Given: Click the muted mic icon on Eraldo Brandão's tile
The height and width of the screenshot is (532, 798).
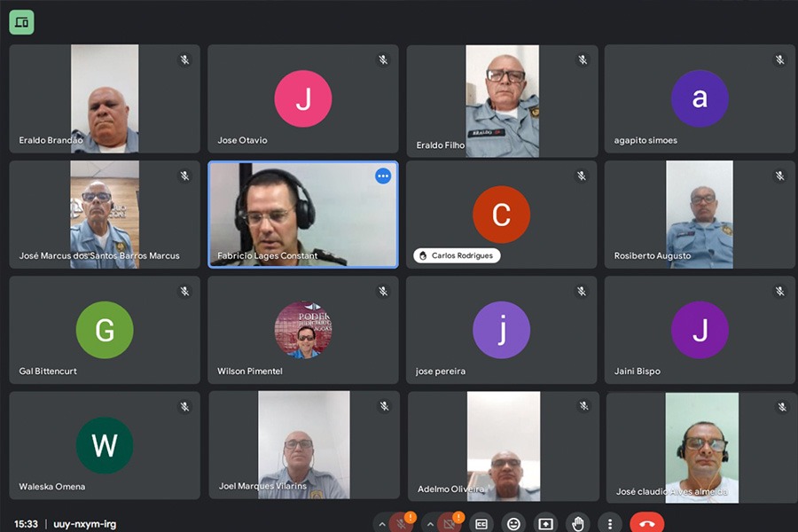Looking at the screenshot, I should click(184, 60).
